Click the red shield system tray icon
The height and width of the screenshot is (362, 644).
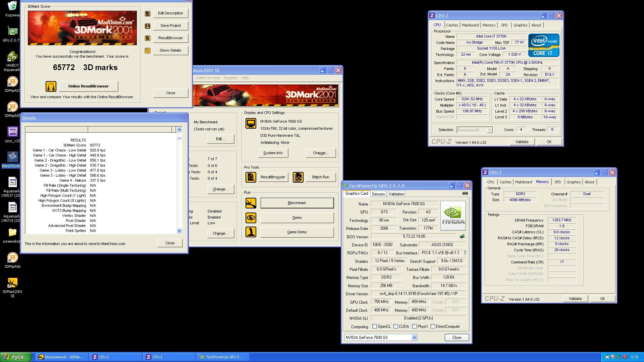pyautogui.click(x=625, y=357)
